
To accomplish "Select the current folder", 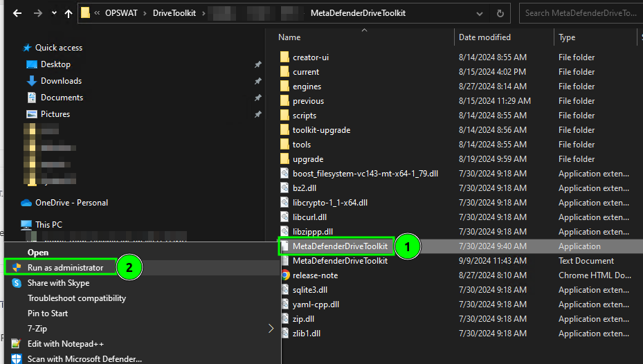I will [x=306, y=72].
